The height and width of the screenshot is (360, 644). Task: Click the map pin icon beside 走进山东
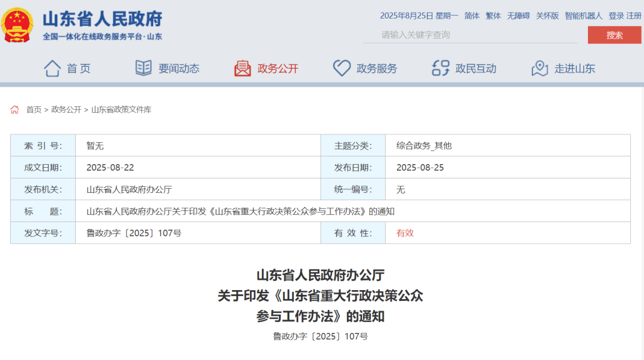point(540,68)
